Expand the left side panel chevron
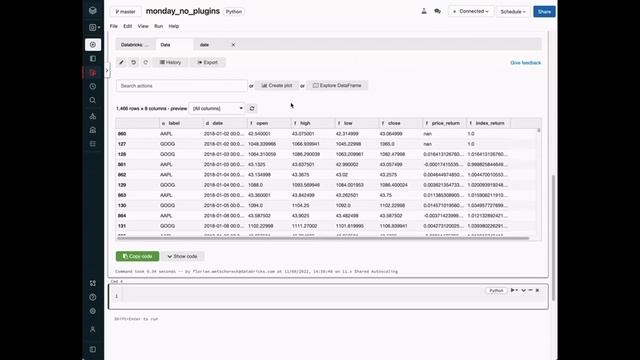 (107, 70)
